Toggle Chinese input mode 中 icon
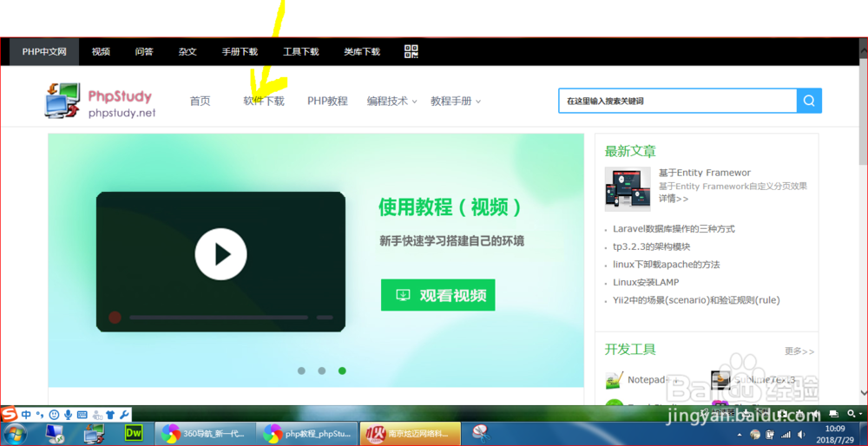The image size is (868, 446). (26, 415)
